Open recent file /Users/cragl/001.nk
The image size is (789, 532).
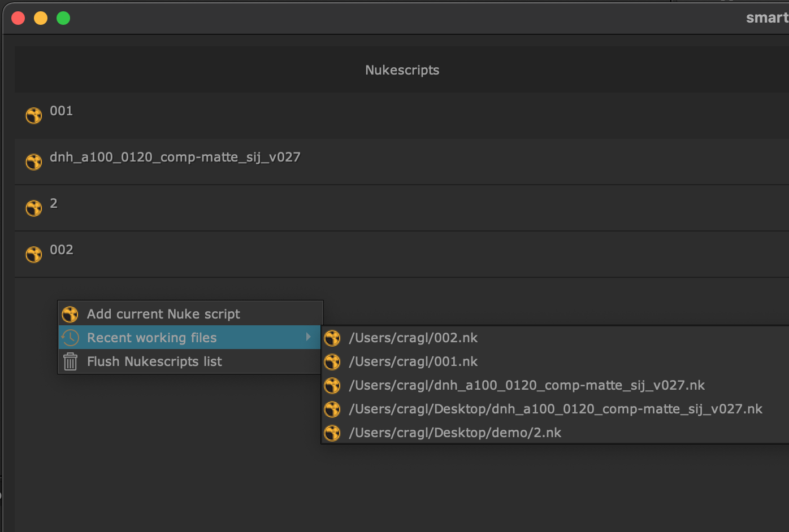click(x=413, y=361)
